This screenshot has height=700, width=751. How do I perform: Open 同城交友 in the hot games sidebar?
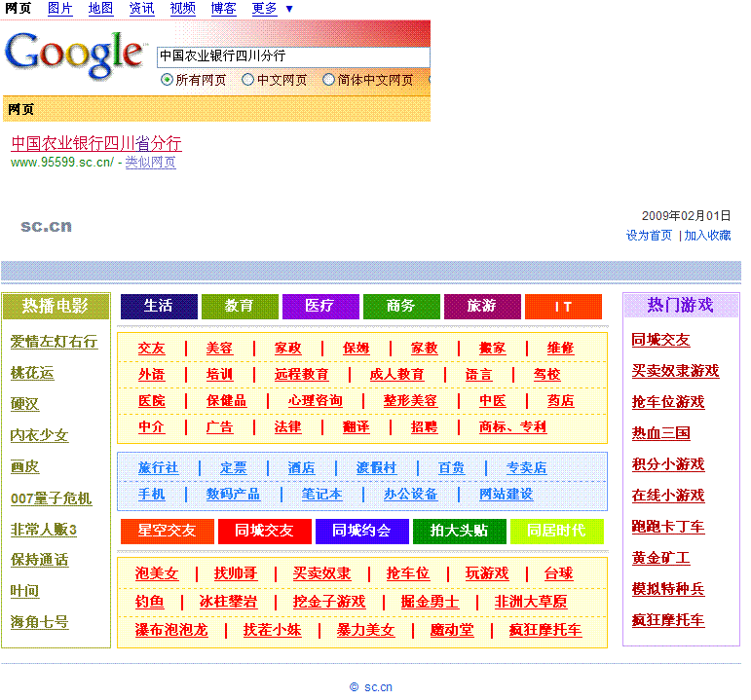click(660, 340)
